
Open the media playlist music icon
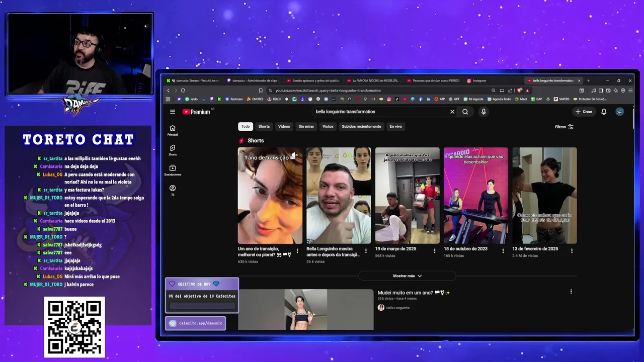coord(594,90)
